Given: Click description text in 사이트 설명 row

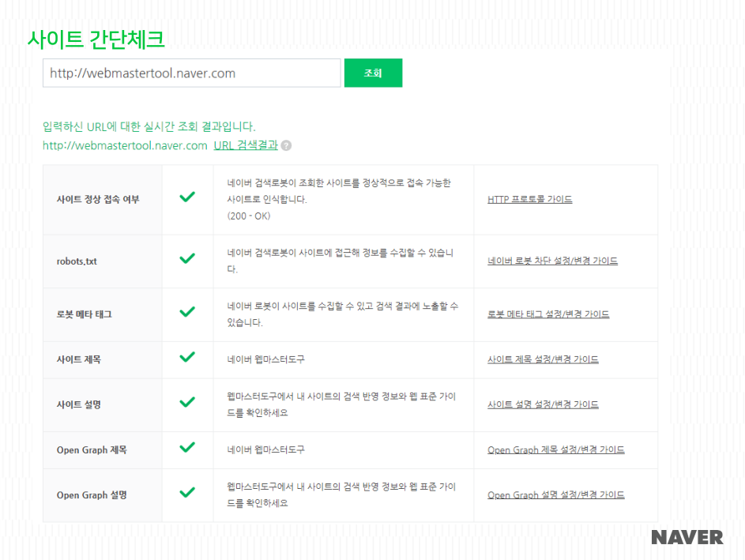Looking at the screenshot, I should click(341, 404).
